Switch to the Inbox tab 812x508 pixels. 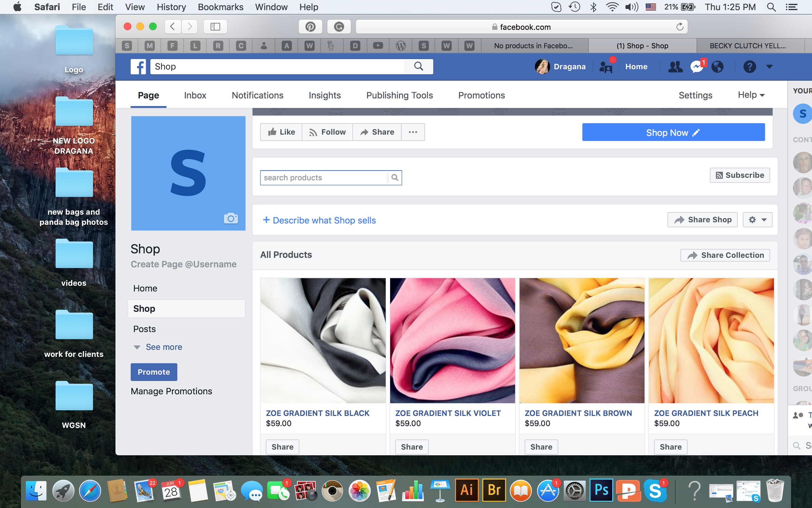click(195, 96)
